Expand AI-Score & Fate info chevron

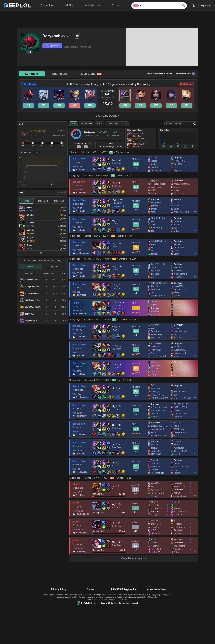(193, 74)
